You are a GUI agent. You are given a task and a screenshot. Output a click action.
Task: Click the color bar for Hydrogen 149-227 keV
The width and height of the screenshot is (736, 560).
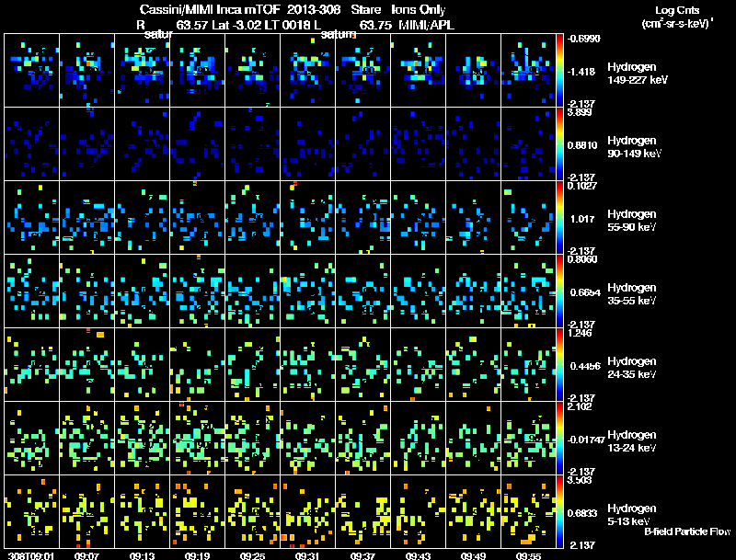559,71
